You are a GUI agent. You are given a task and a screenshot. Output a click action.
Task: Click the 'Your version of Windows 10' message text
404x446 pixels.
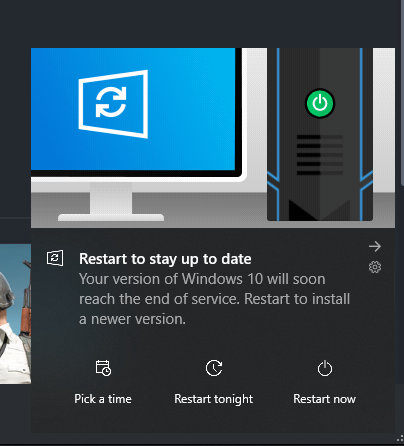click(x=214, y=299)
